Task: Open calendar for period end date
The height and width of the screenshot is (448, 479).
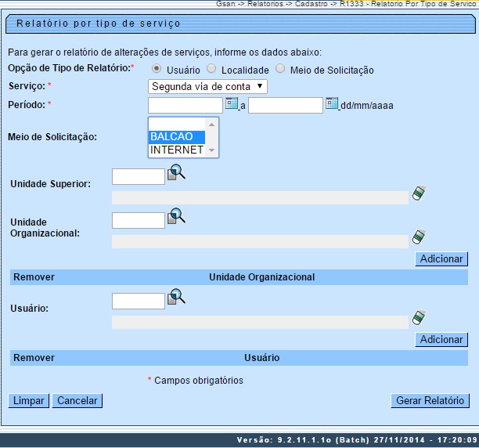Action: pos(331,103)
